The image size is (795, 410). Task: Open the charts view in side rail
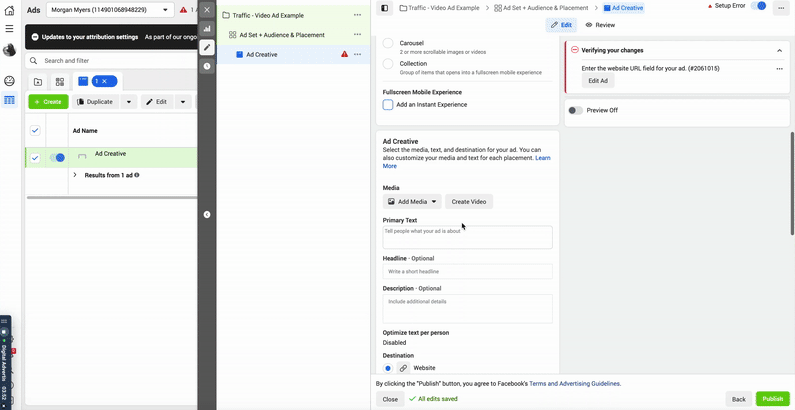pos(207,29)
